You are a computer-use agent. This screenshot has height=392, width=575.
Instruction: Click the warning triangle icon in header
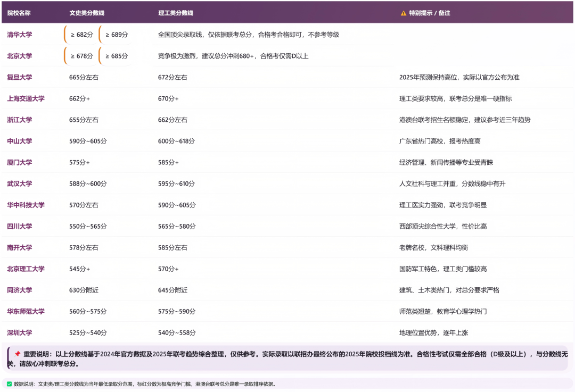pos(404,13)
